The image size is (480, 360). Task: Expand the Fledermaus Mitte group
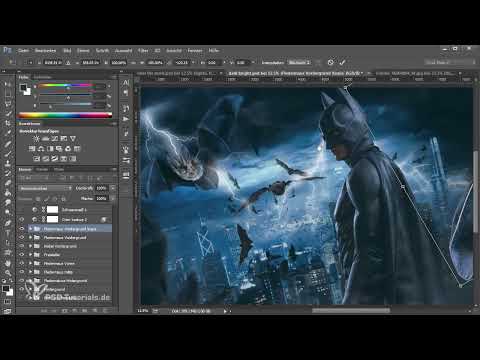[x=30, y=272]
